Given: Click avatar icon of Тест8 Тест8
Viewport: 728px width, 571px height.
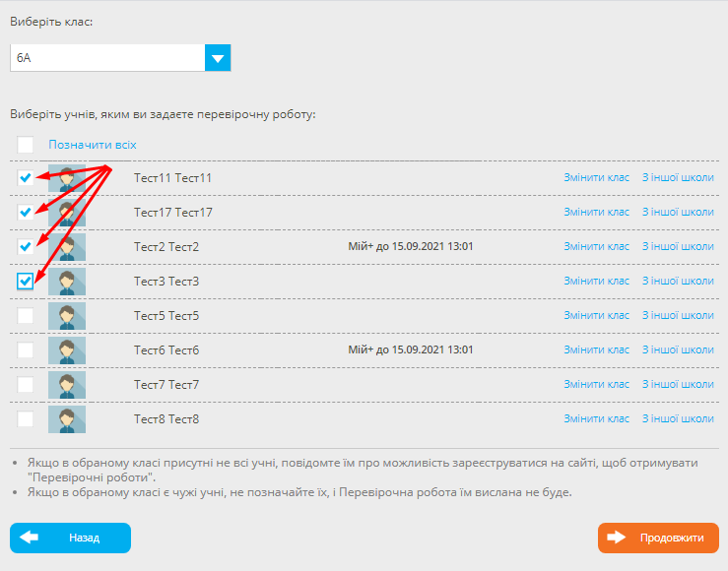Looking at the screenshot, I should click(67, 419).
